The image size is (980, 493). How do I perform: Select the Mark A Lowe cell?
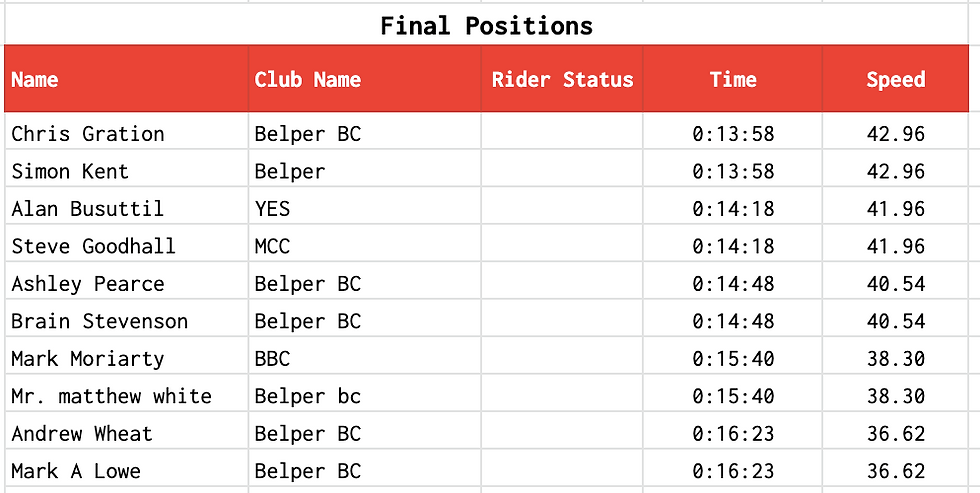(x=76, y=471)
